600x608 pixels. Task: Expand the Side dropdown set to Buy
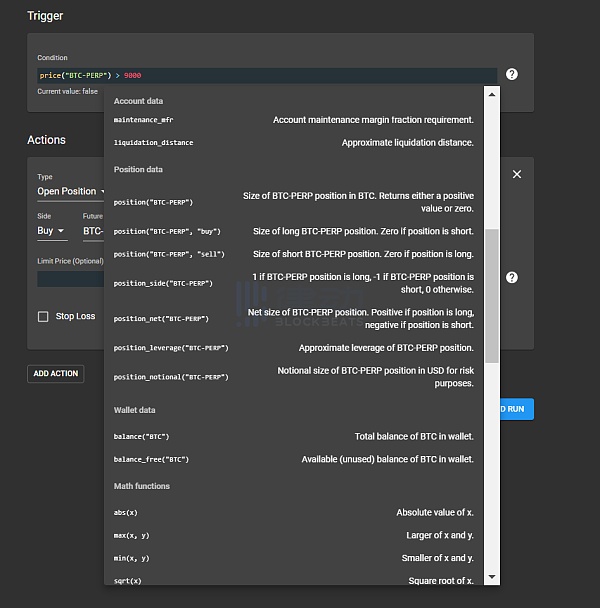(x=51, y=231)
